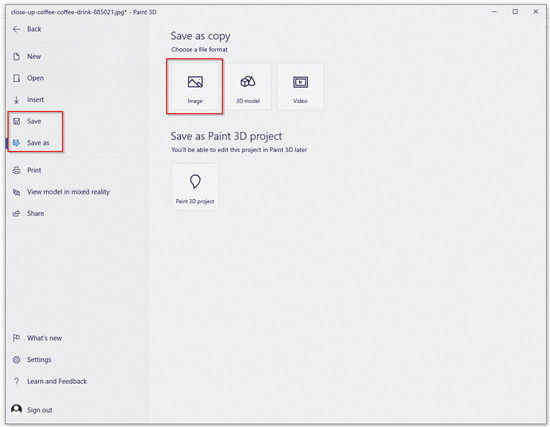This screenshot has width=550, height=427.
Task: Choose the 3D model format icon
Action: coord(248,81)
